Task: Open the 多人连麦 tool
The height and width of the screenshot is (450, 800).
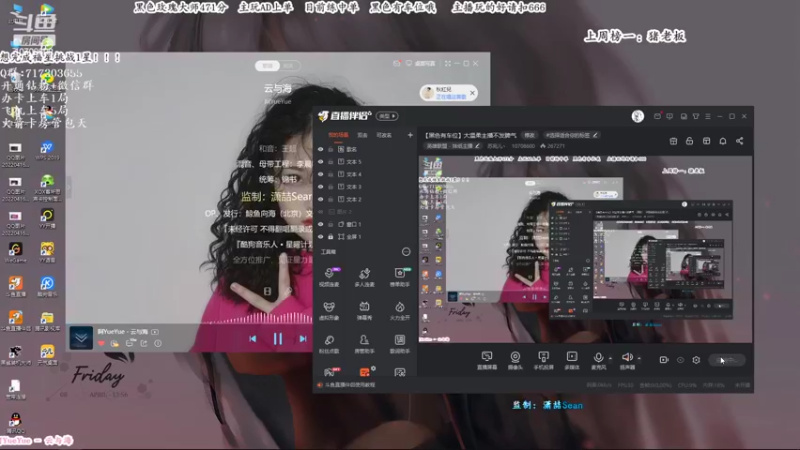Action: (x=364, y=277)
